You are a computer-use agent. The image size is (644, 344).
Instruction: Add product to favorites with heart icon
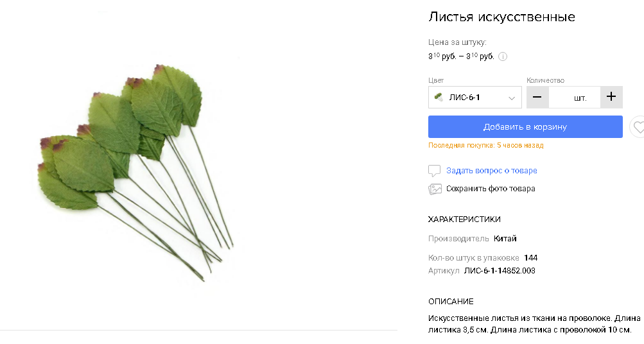click(638, 127)
